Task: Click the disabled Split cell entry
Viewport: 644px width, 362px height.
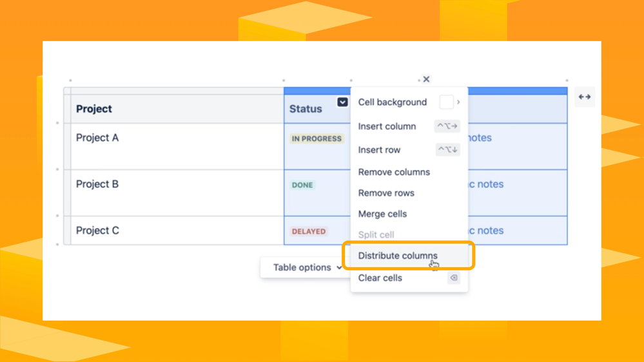Action: point(409,234)
